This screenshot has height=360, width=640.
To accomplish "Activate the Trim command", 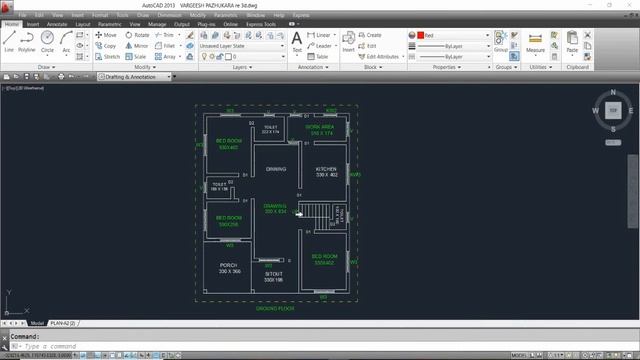I will [x=164, y=35].
